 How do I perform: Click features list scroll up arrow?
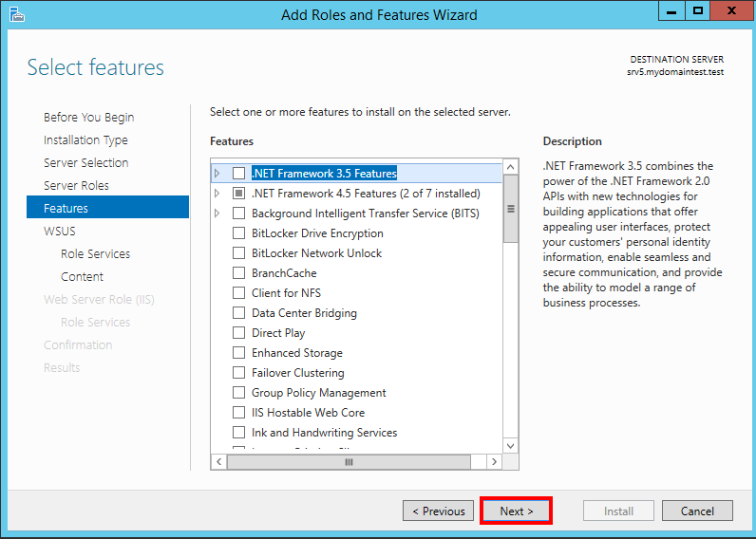tap(511, 167)
